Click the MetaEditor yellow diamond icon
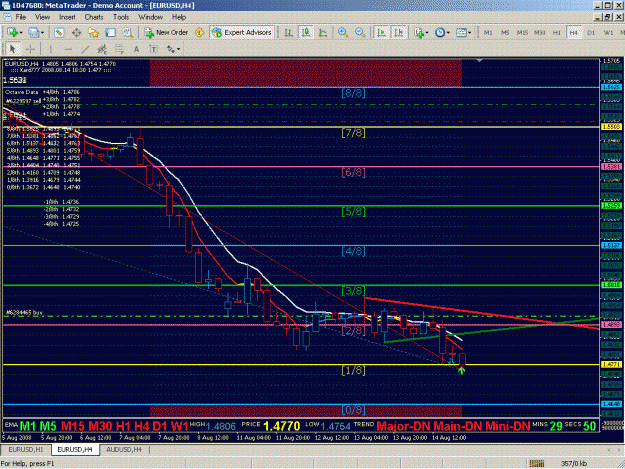The height and width of the screenshot is (469, 625). pyautogui.click(x=199, y=33)
